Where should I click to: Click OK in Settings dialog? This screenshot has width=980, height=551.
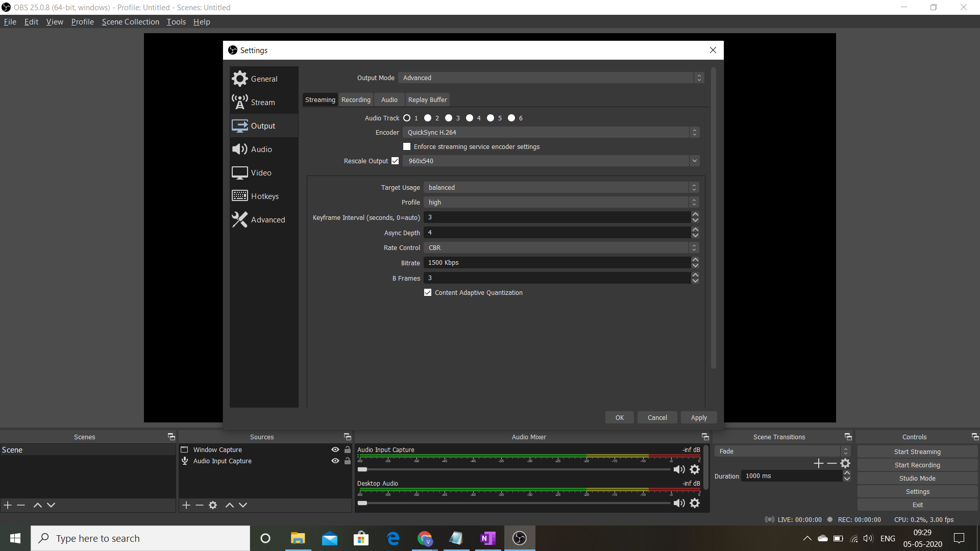(x=620, y=417)
